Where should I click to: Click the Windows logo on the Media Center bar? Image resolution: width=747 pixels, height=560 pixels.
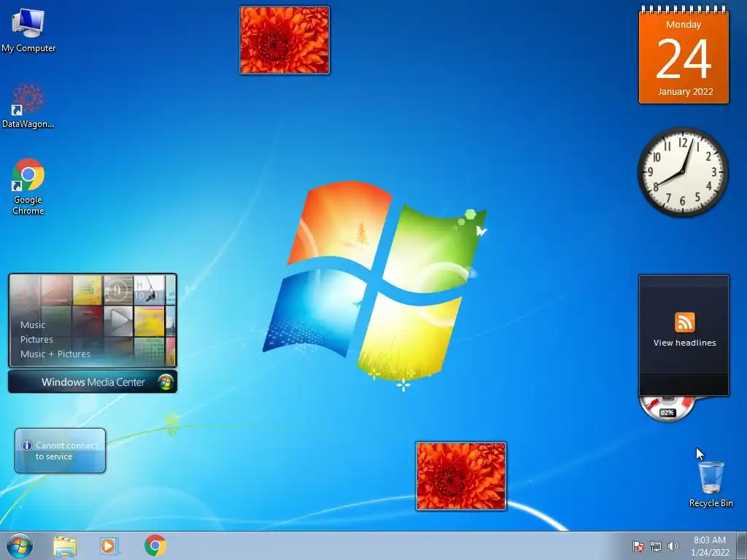(166, 382)
